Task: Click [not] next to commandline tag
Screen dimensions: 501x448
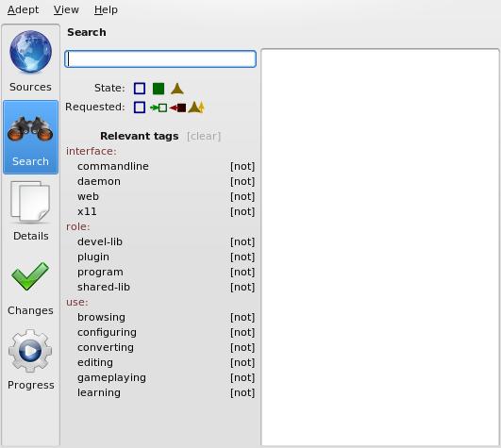Action: click(x=242, y=166)
